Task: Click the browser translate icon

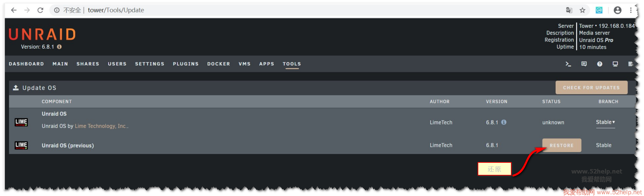Action: tap(569, 10)
